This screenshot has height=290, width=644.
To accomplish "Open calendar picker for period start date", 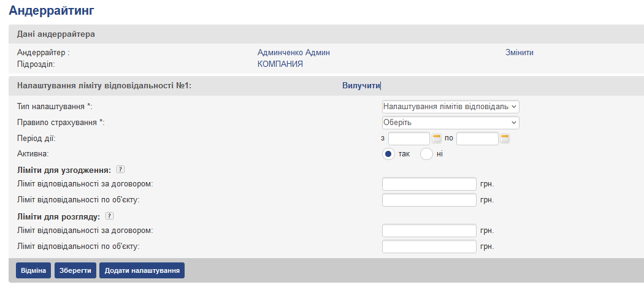I will click(x=437, y=139).
